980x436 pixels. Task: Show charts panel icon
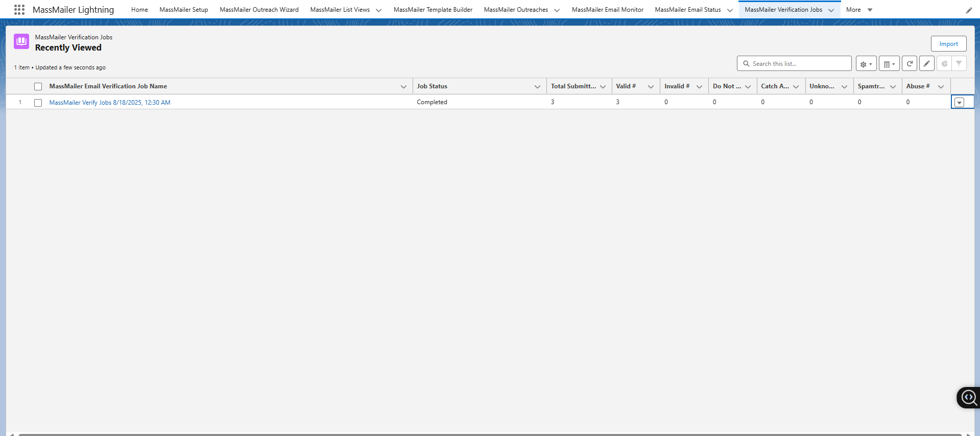[944, 64]
